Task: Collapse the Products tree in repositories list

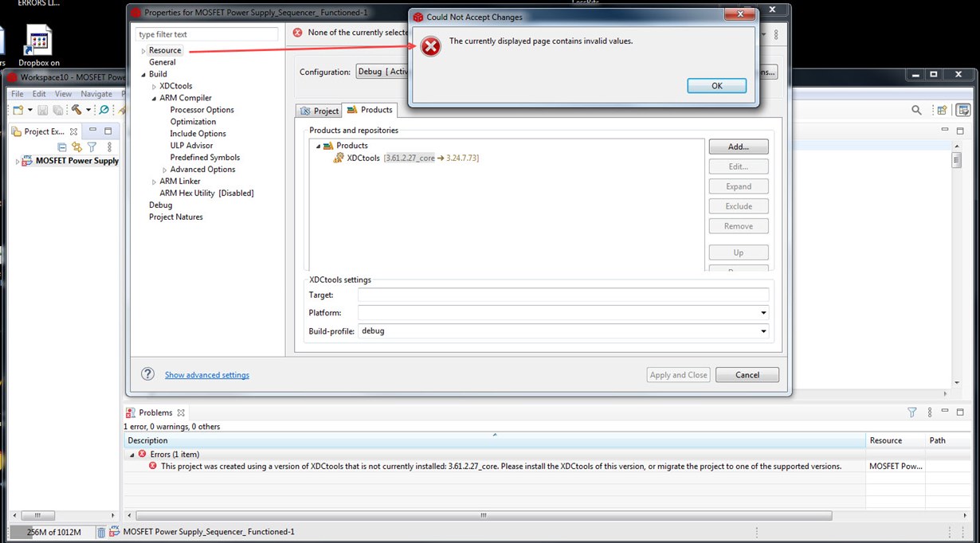Action: 318,146
